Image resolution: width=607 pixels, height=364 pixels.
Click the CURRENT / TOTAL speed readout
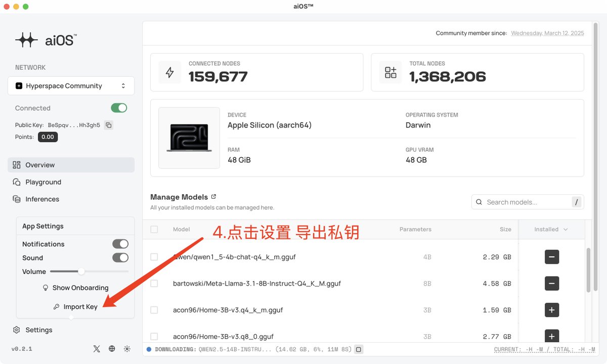(545, 349)
